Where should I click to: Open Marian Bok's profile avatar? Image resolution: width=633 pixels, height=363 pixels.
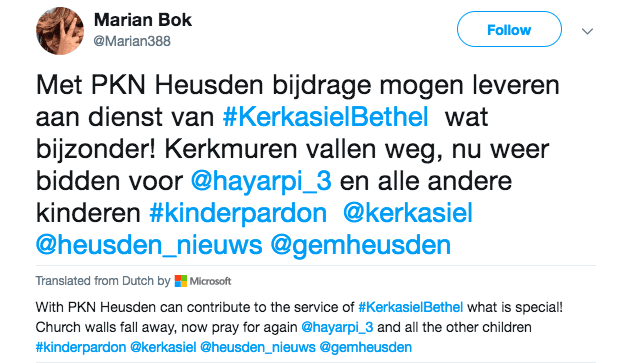pos(60,31)
